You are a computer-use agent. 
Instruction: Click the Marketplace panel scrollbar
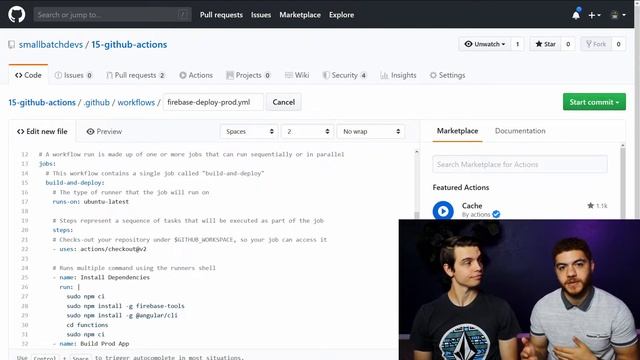(x=622, y=182)
